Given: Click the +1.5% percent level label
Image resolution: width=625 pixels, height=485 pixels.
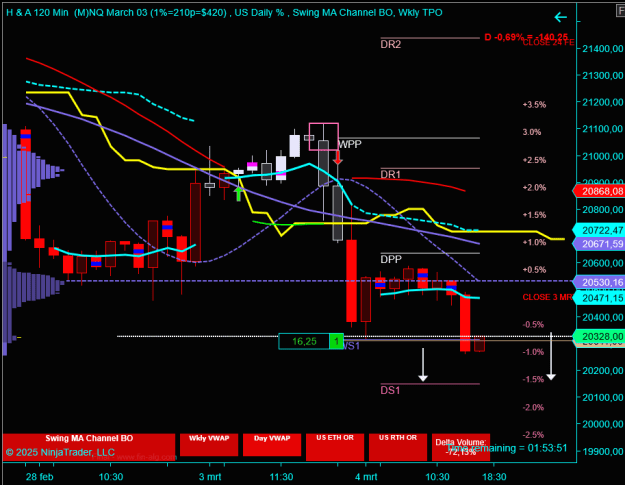Looking at the screenshot, I should (534, 215).
